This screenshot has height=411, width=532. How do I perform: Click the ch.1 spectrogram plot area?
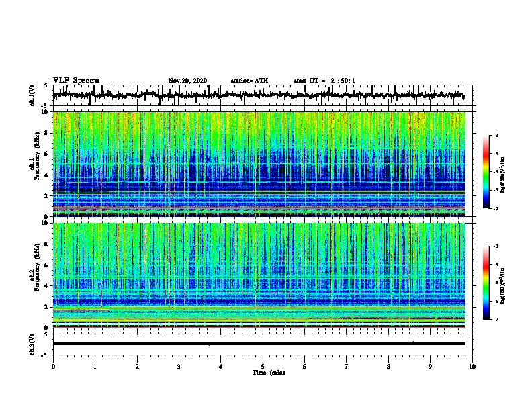[x=259, y=164]
